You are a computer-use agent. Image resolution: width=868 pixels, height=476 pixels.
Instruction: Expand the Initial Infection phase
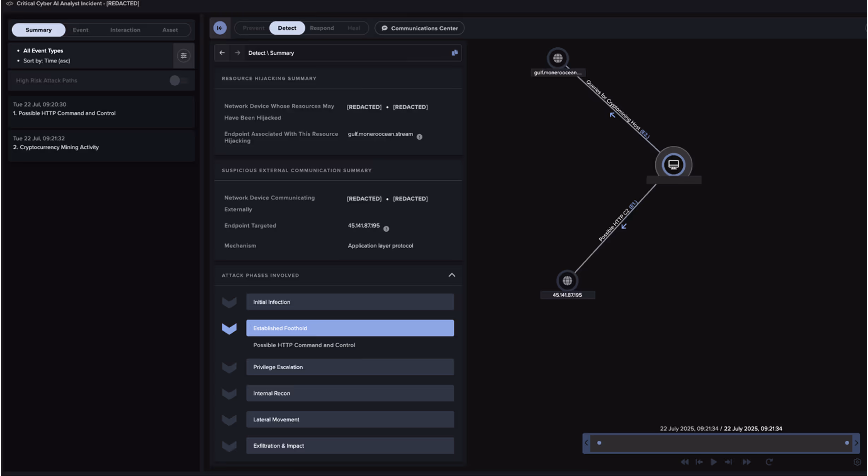[350, 302]
